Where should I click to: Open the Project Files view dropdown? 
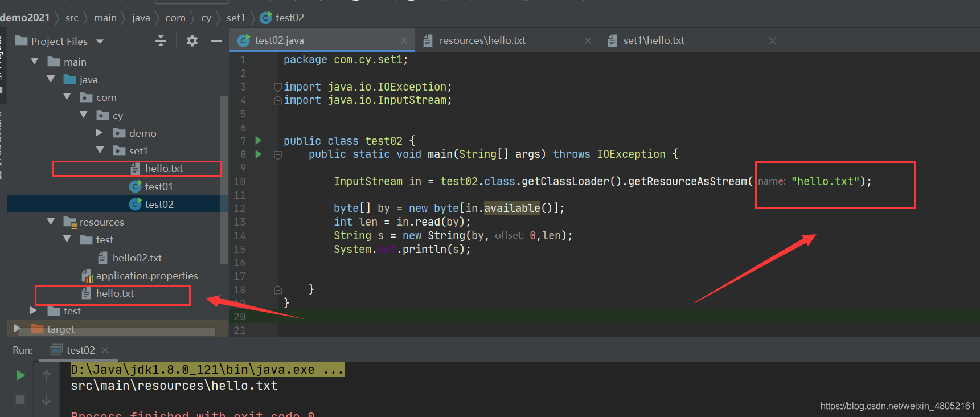click(100, 42)
